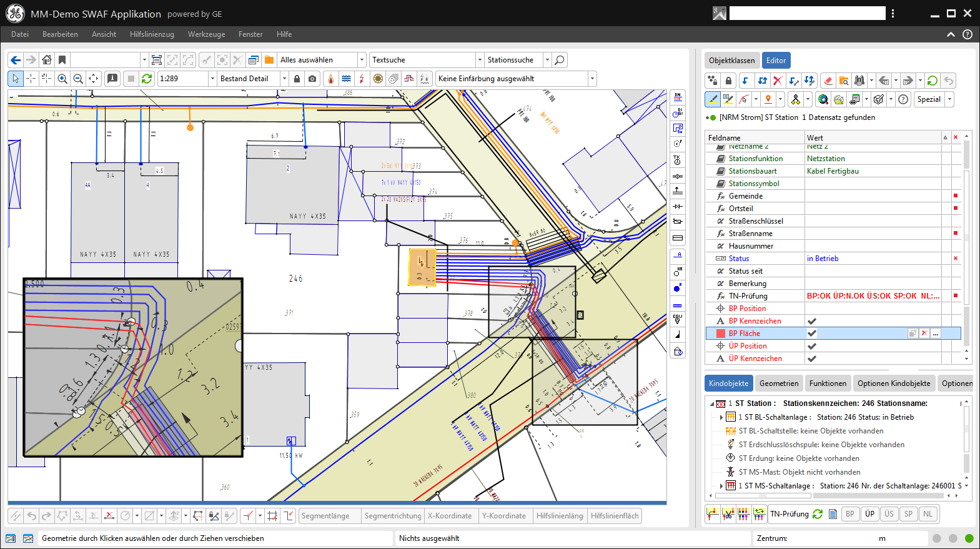
Task: Click the eraser icon in editor toolbar
Action: pyautogui.click(x=828, y=81)
